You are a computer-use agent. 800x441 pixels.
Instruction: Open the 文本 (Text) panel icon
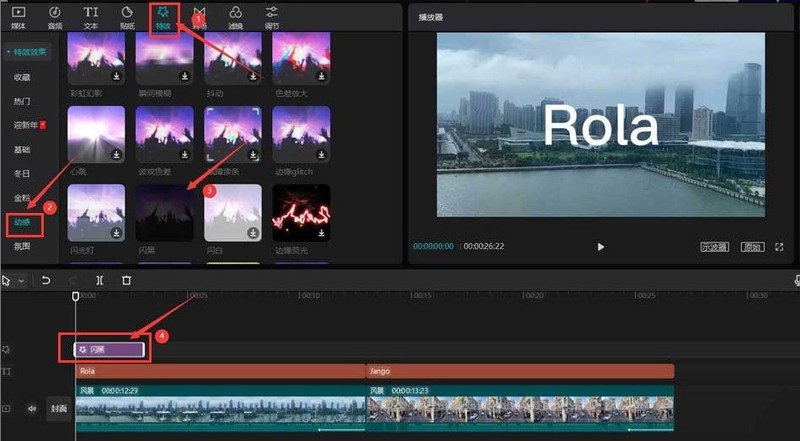pos(91,17)
